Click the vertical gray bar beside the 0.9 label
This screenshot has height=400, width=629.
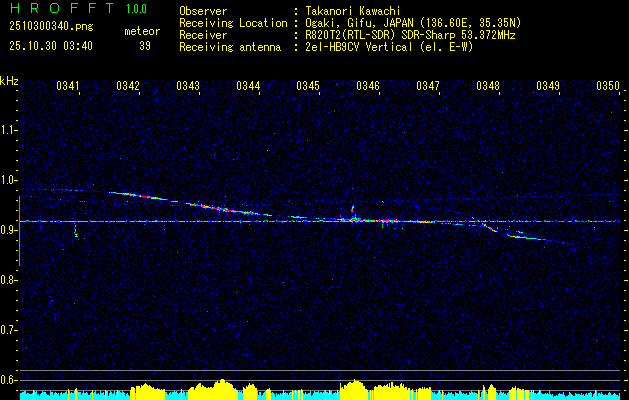(x=19, y=231)
